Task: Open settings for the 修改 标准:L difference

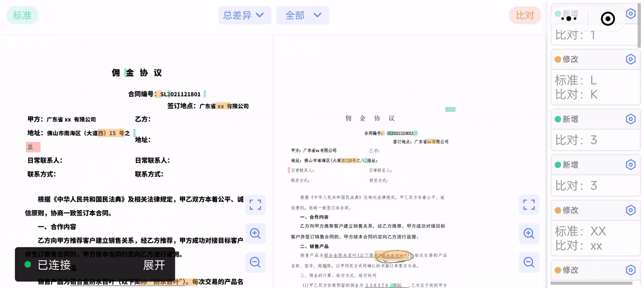Action: (631, 59)
